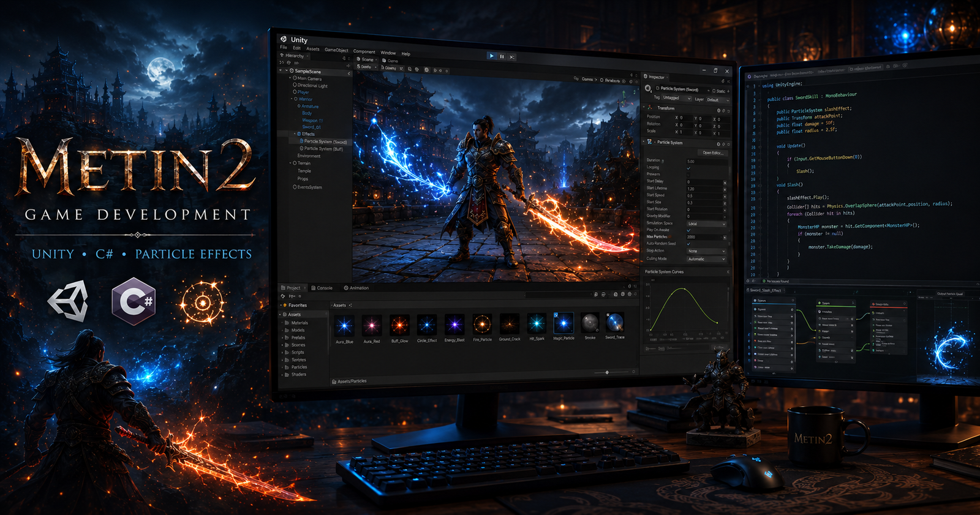Expand the Favorites section in Project
The height and width of the screenshot is (515, 980).
(x=281, y=305)
